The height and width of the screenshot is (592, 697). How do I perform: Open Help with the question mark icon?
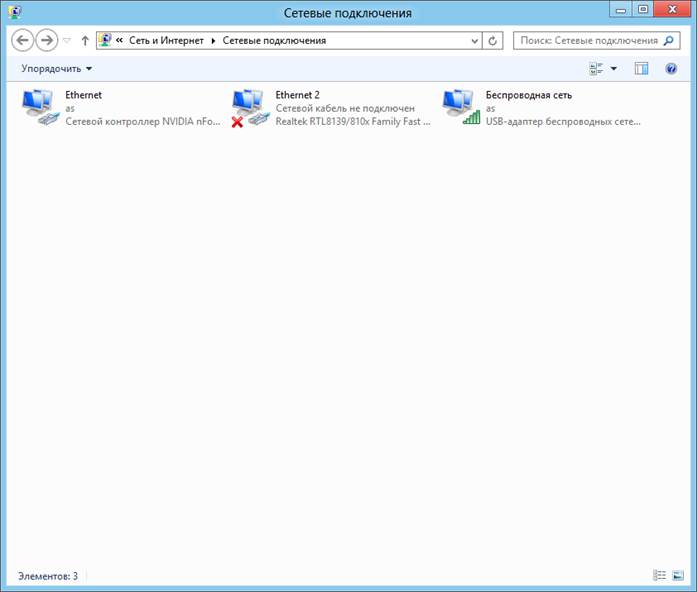tap(671, 68)
